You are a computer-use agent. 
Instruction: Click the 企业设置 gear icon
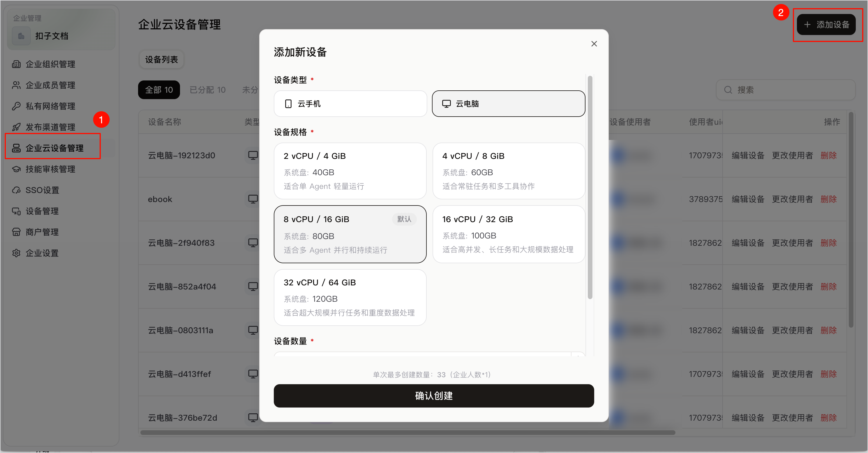click(x=16, y=253)
